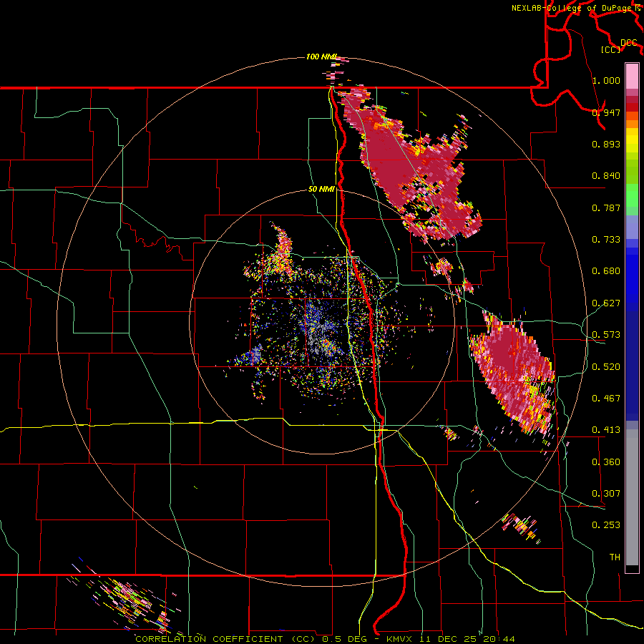
Task: Click the 0.627 scale value
Action: (606, 303)
